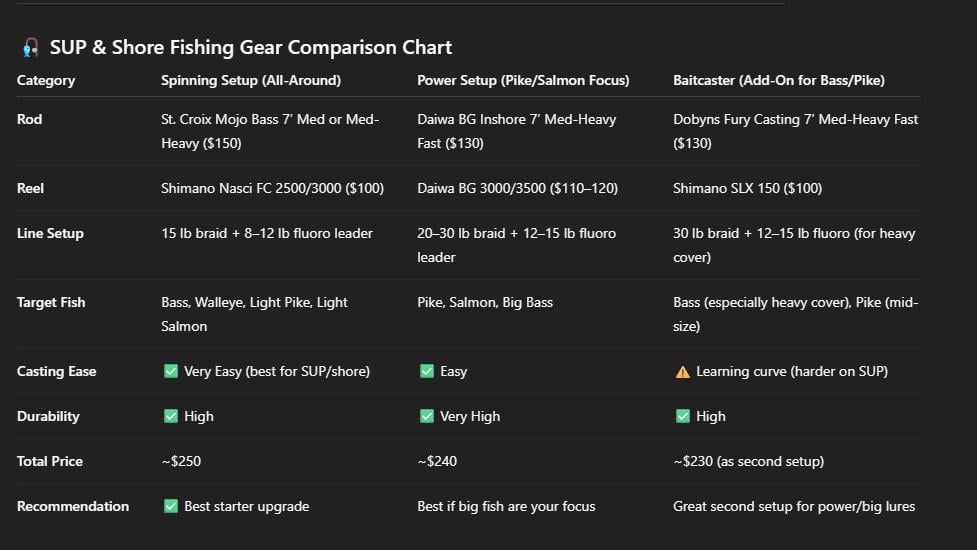
Task: Click the check icon beside "Very High"
Action: 427,417
